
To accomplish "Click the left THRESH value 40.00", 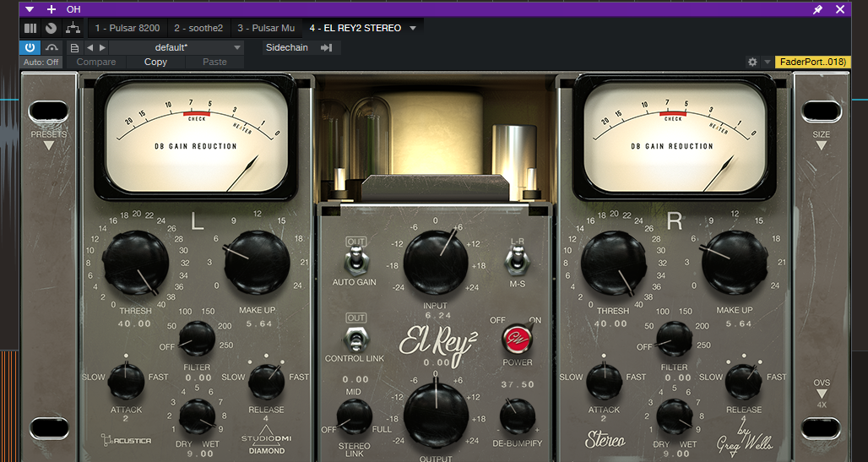I will coord(134,324).
